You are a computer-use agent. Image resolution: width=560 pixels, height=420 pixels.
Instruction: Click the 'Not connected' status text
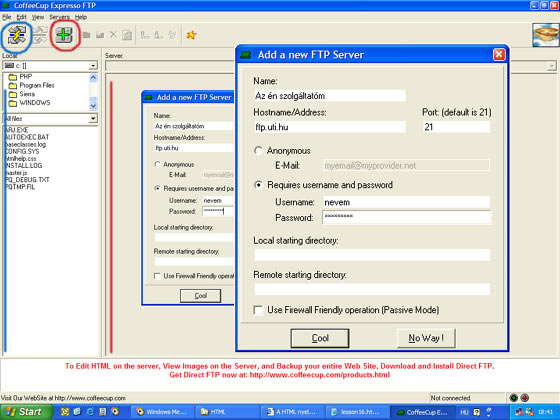pos(451,398)
